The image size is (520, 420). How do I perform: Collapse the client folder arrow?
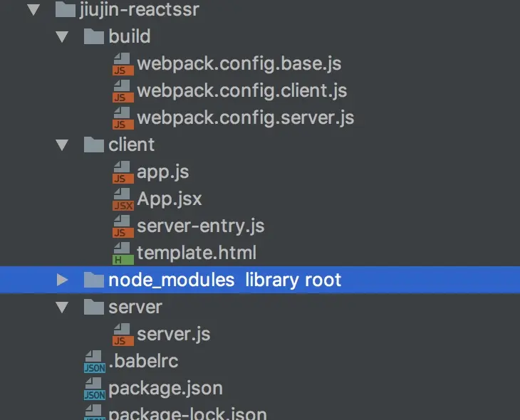pos(62,145)
